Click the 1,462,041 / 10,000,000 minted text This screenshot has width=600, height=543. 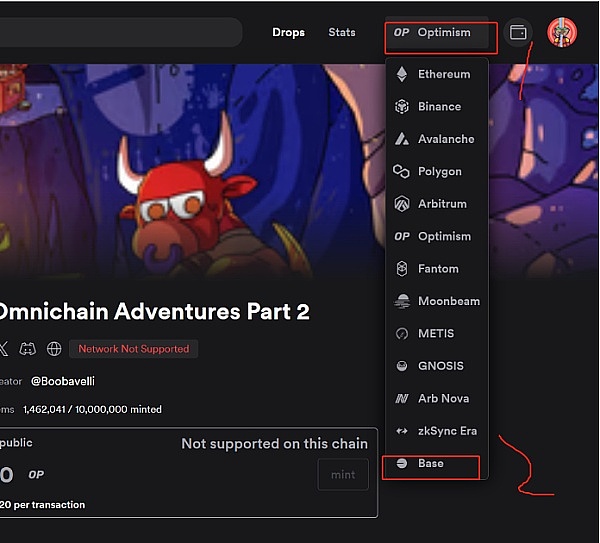coord(92,410)
